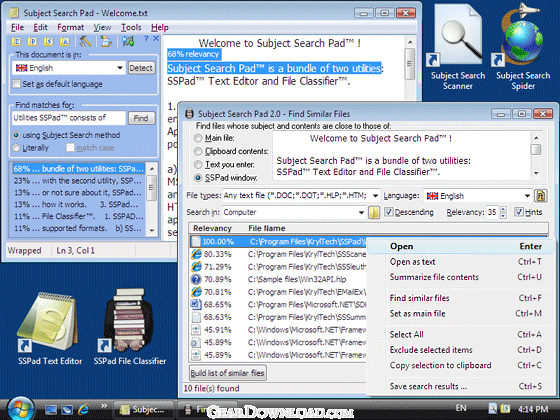Uncheck the Hints checkbox
560x420 pixels.
[519, 212]
